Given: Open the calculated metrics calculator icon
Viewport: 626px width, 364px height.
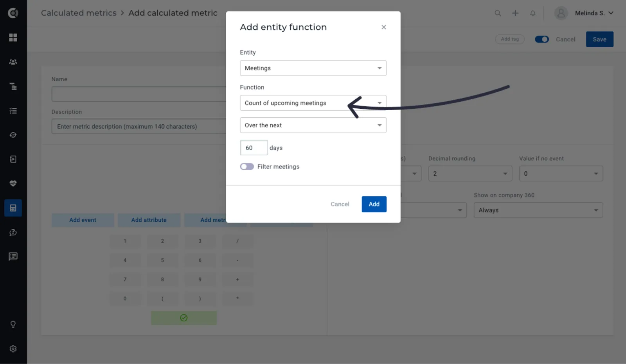Looking at the screenshot, I should (13, 208).
